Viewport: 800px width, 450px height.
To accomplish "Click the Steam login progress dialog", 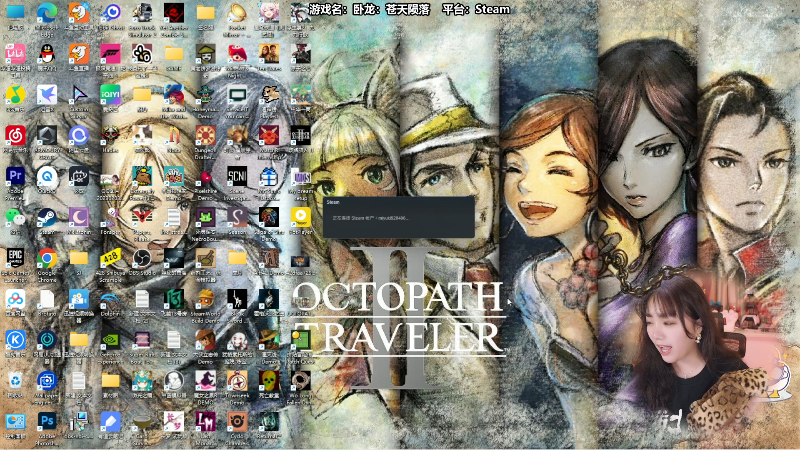I will pos(398,217).
